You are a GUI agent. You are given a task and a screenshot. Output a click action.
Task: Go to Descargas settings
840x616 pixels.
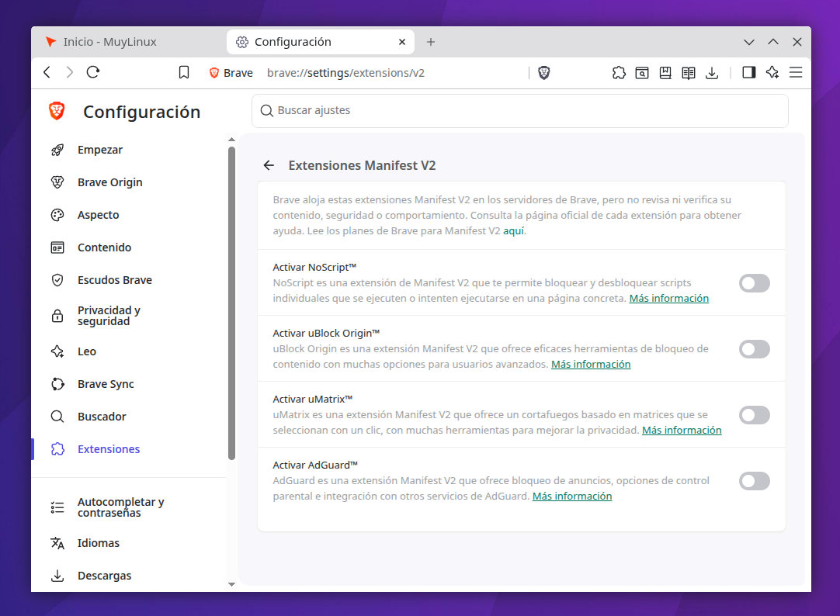(x=104, y=576)
